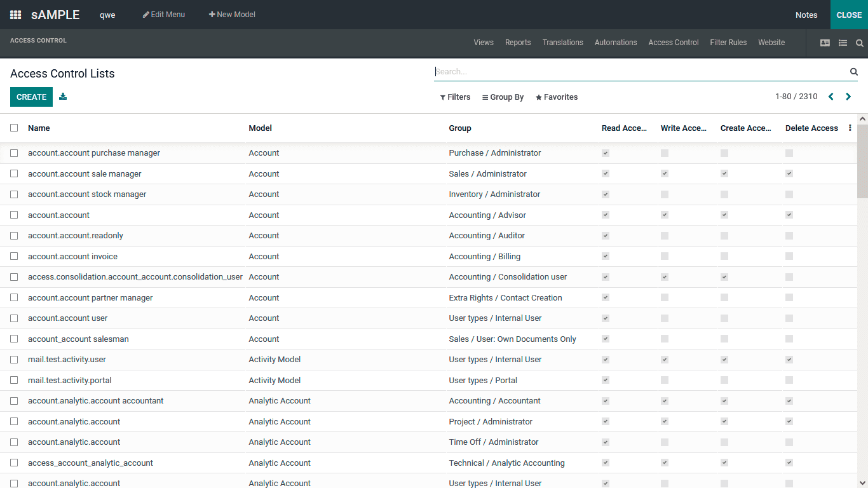The image size is (868, 488).
Task: Expand the Group By dropdown
Action: point(503,97)
